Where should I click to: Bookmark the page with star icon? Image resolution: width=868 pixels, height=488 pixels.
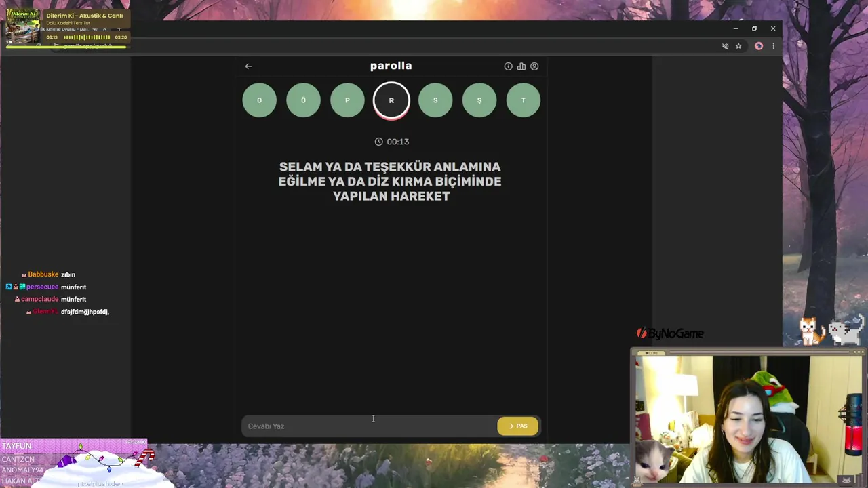click(x=738, y=46)
